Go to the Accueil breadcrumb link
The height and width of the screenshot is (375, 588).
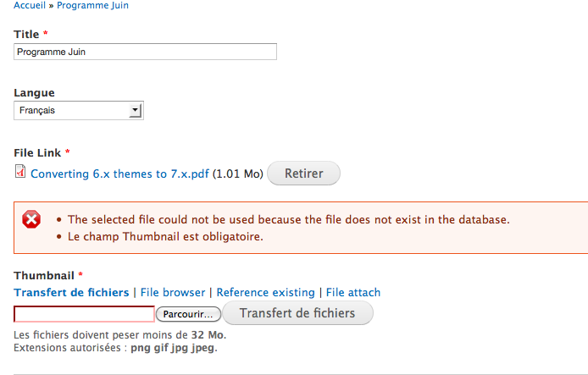pyautogui.click(x=30, y=5)
